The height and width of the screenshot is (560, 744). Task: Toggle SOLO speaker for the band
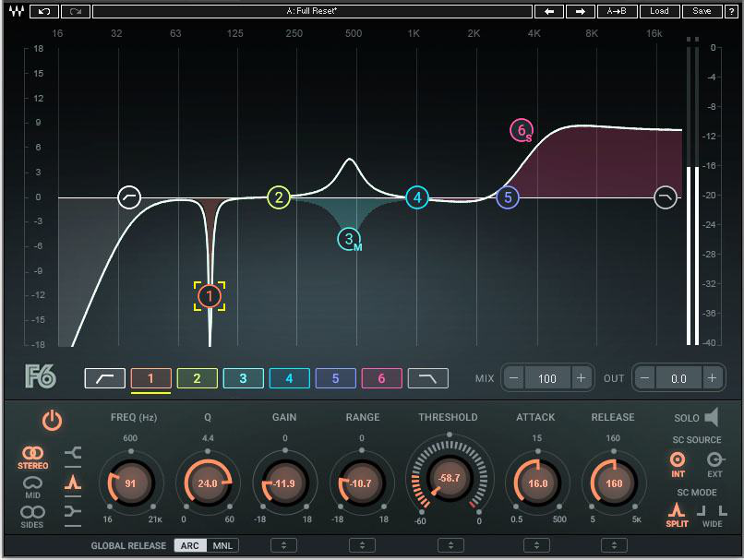pyautogui.click(x=712, y=417)
